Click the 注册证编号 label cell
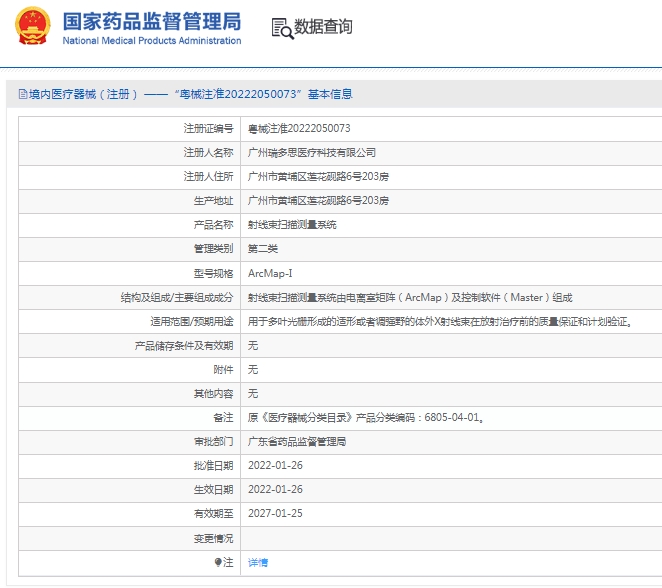The image size is (662, 588). (209, 128)
